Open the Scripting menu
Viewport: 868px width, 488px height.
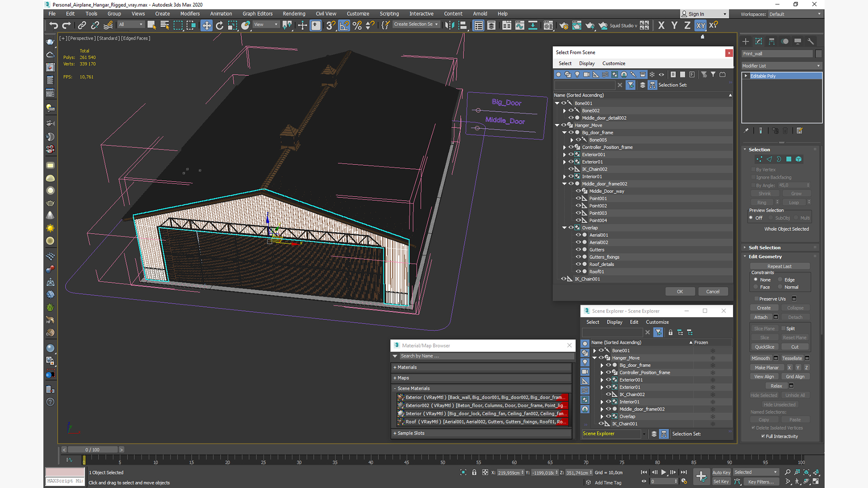(x=389, y=14)
